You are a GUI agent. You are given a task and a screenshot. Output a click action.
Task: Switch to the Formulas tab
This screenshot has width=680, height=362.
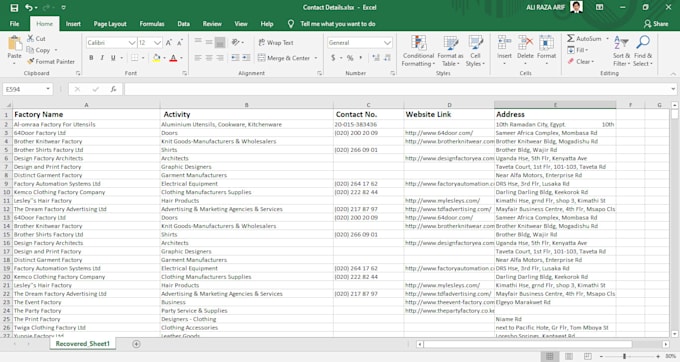click(x=152, y=24)
